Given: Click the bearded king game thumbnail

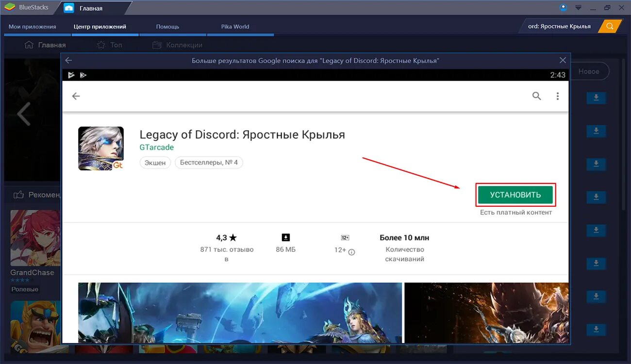Looking at the screenshot, I should pos(35,328).
